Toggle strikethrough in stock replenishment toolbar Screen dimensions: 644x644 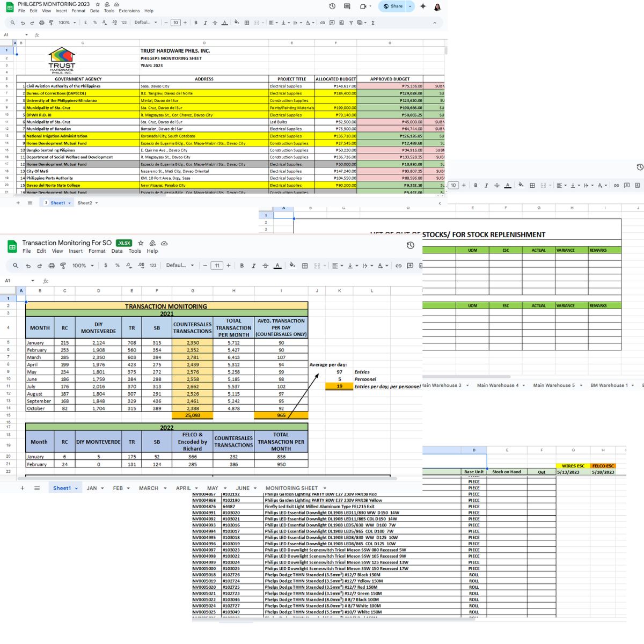click(x=497, y=185)
